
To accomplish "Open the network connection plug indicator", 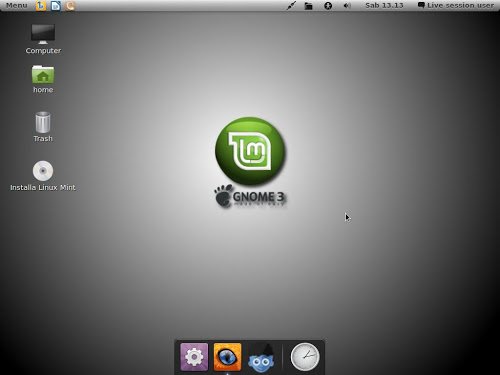I will [x=291, y=6].
